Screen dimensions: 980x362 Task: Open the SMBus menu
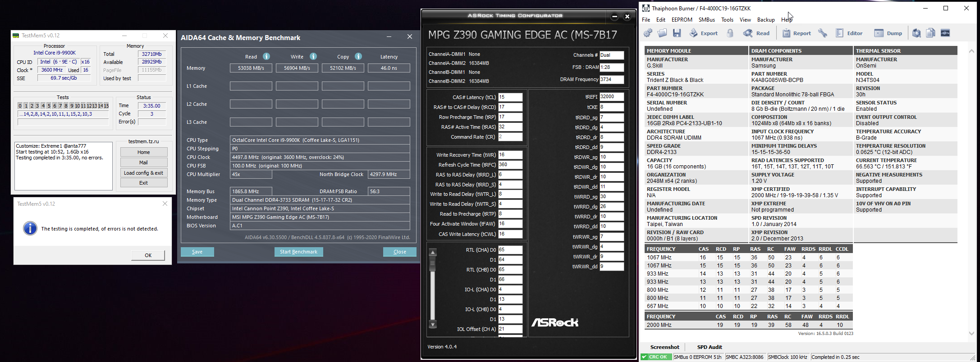click(x=707, y=20)
